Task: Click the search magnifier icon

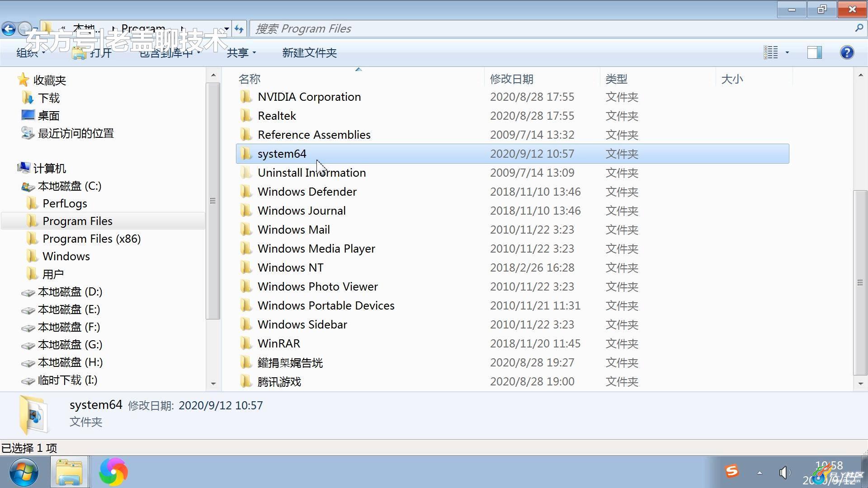Action: [x=859, y=28]
